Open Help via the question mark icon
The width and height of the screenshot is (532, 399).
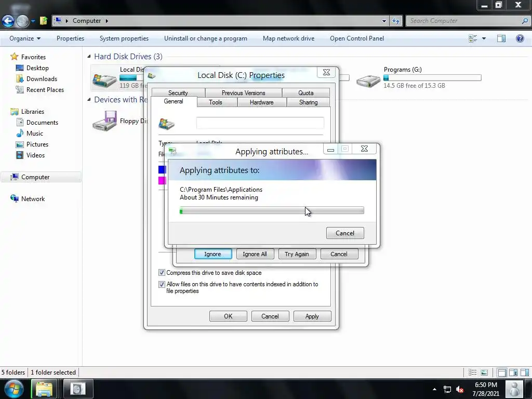520,38
